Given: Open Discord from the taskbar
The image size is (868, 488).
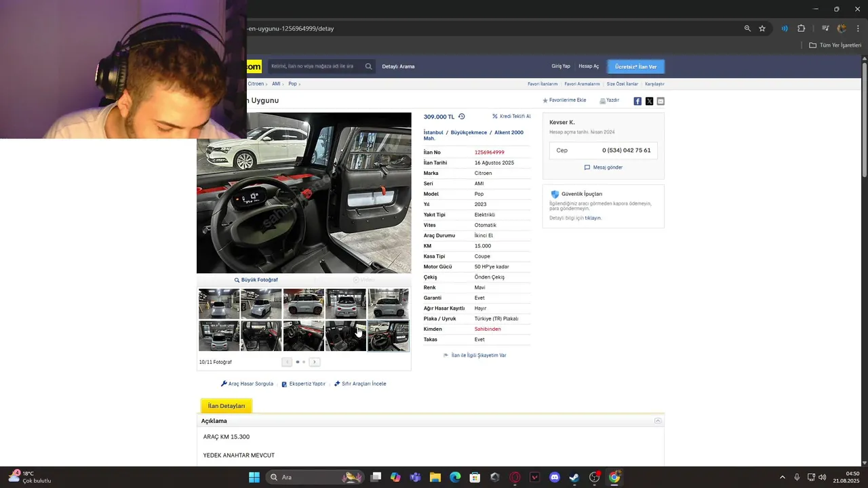Looking at the screenshot, I should pos(555,477).
